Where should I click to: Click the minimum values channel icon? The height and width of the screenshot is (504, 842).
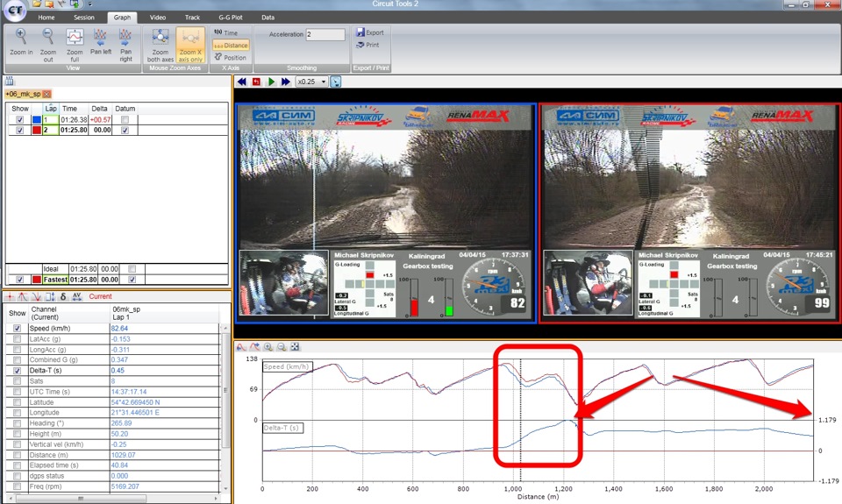click(37, 296)
